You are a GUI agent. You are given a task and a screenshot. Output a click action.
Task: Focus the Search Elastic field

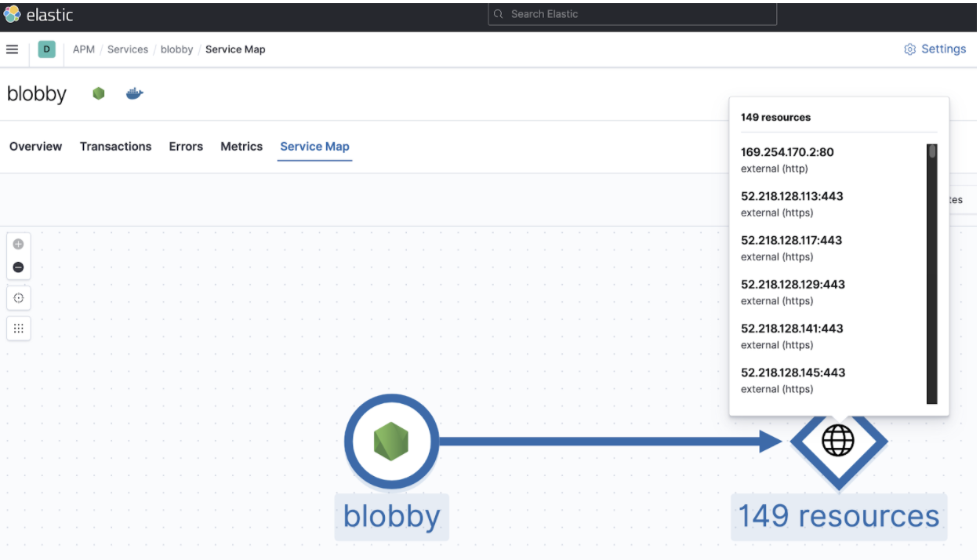pos(632,14)
